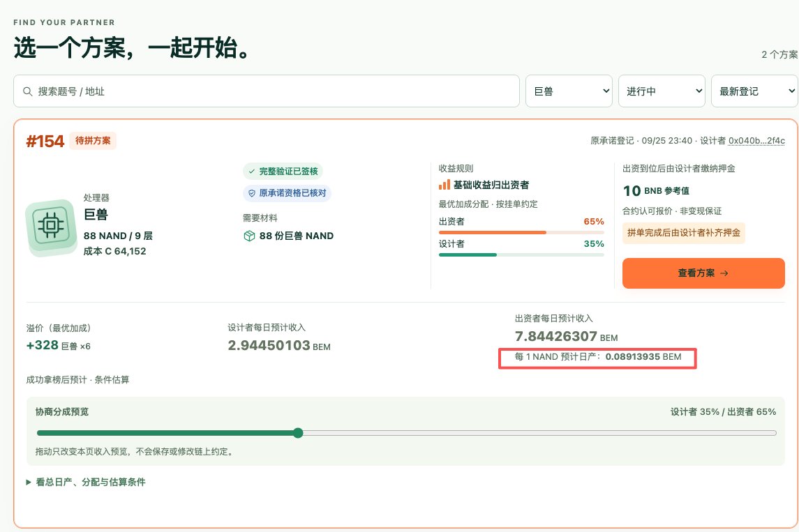This screenshot has height=532, width=799.
Task: Focus the 搜索题号 / 地址 search field
Action: [x=267, y=91]
